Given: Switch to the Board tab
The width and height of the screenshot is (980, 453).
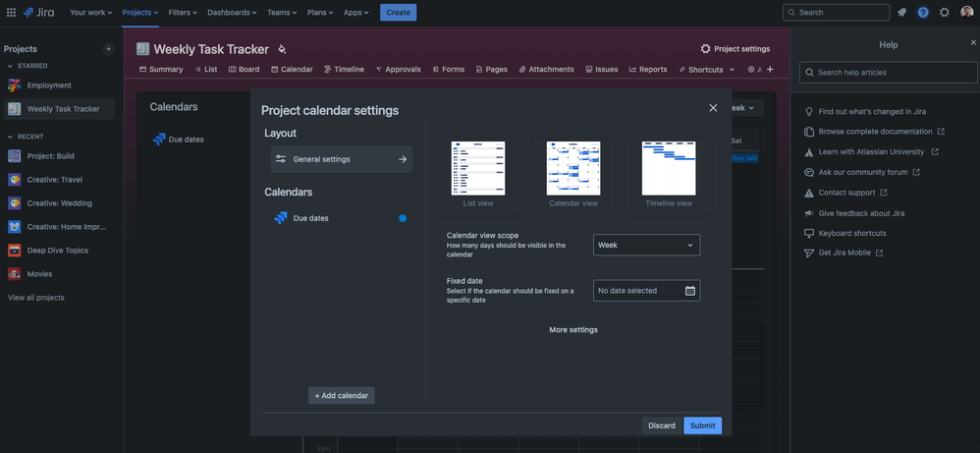Looking at the screenshot, I should pos(244,70).
